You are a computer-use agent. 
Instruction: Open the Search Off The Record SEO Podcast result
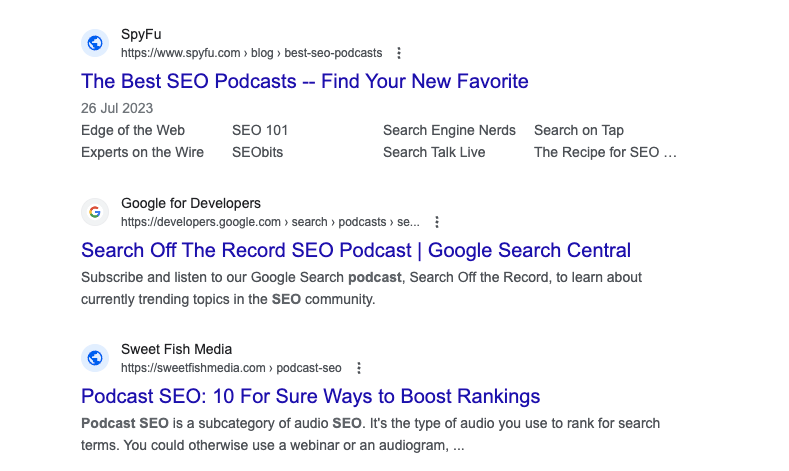click(356, 251)
